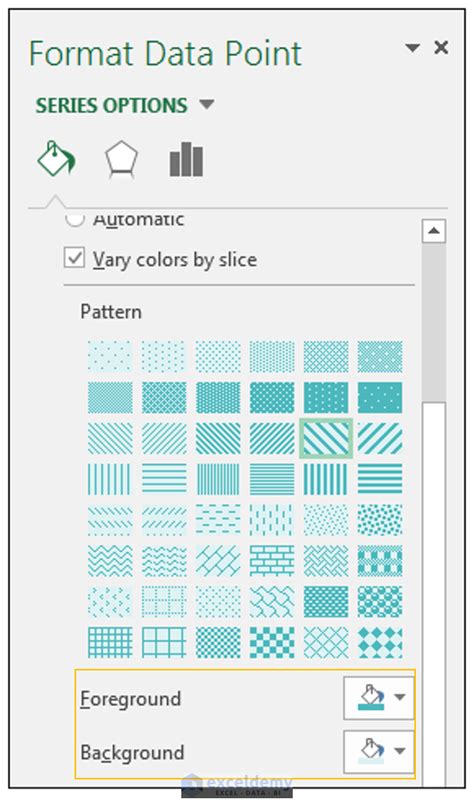The width and height of the screenshot is (474, 810).
Task: Select the brick wall pattern swatch
Action: (272, 560)
